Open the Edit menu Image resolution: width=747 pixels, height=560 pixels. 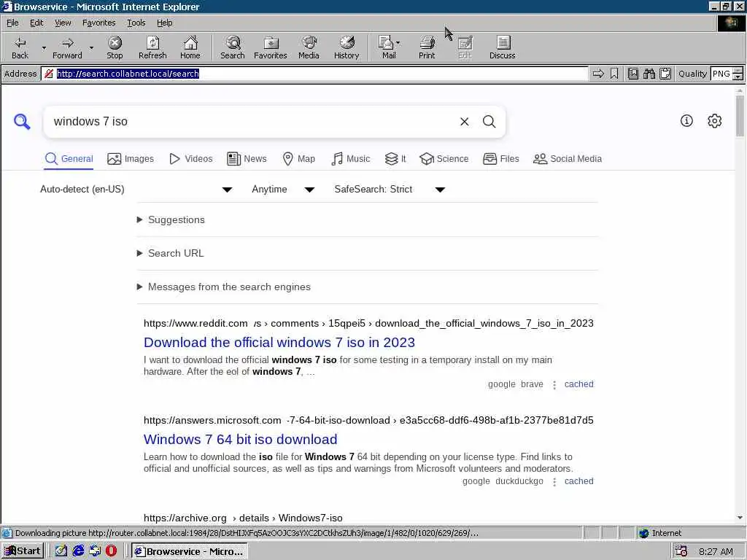point(36,23)
